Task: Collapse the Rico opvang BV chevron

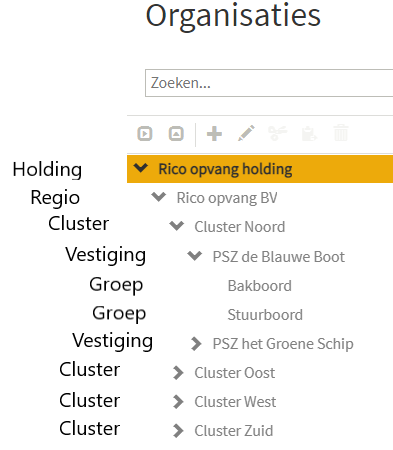Action: click(159, 197)
